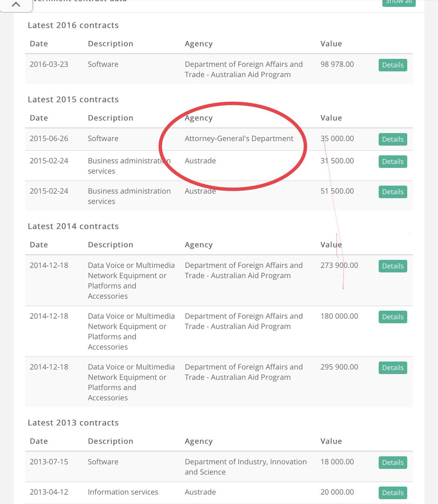This screenshot has height=504, width=438.
Task: Click Description column header under 2016 contracts
Action: point(110,44)
